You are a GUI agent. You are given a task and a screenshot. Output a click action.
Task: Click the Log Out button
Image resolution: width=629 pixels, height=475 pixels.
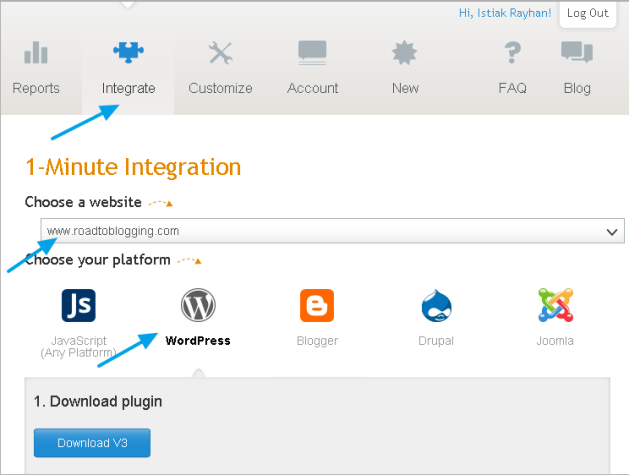(588, 14)
